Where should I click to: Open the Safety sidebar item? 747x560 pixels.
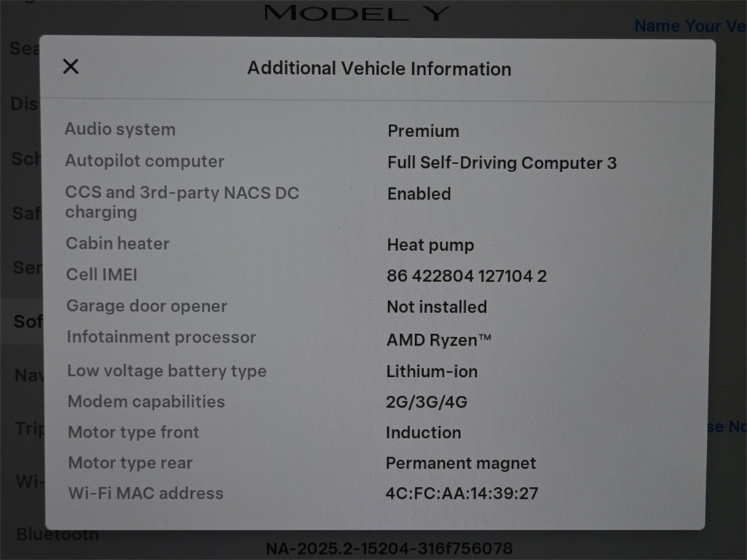click(x=26, y=213)
